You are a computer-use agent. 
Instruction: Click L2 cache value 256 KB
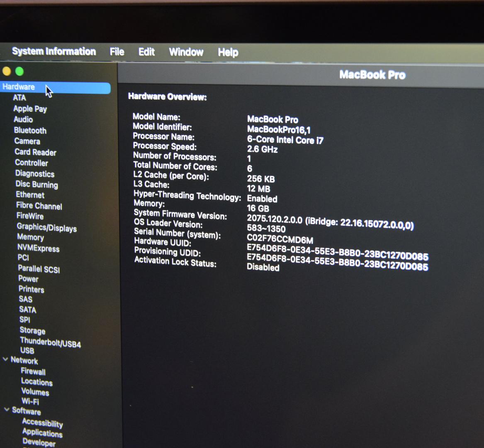[261, 179]
